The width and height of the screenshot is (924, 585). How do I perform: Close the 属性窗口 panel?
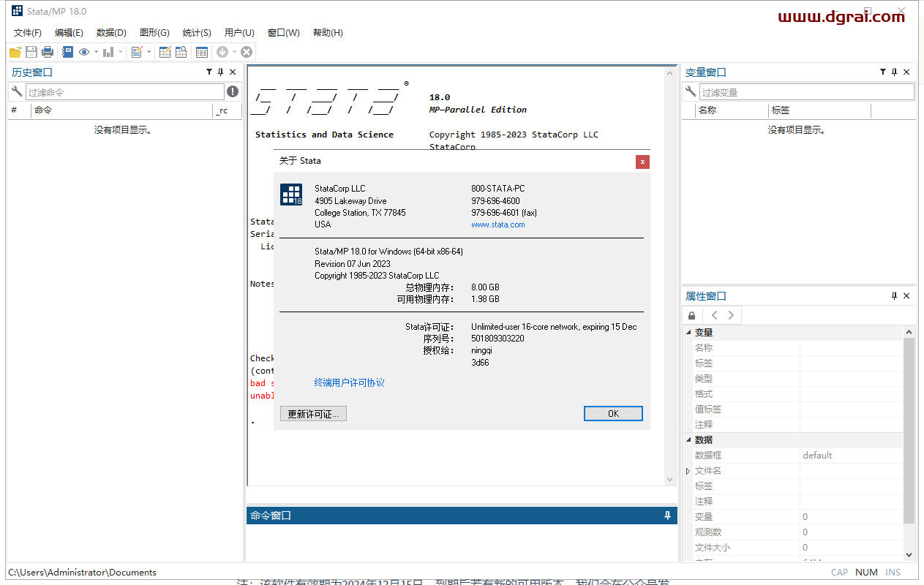point(906,295)
